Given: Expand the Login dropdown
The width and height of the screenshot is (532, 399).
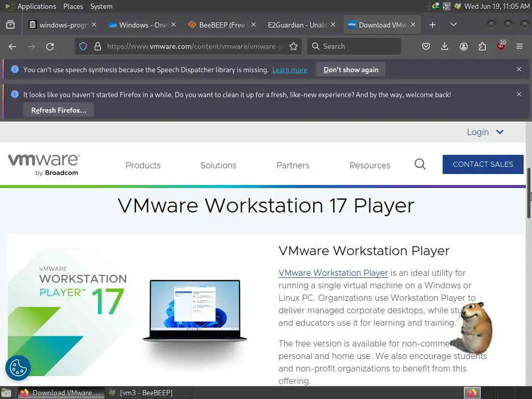Looking at the screenshot, I should click(485, 132).
